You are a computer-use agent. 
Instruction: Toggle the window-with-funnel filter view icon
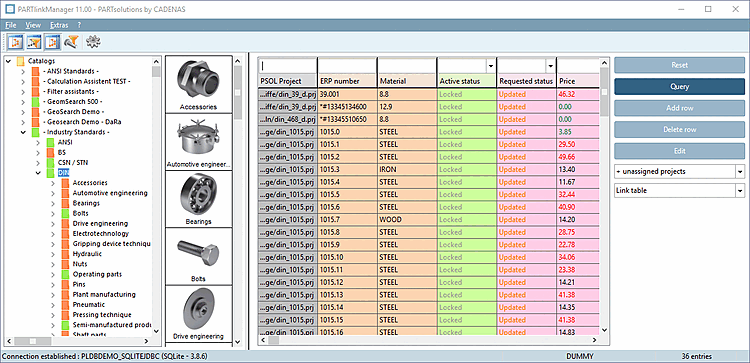pos(34,42)
